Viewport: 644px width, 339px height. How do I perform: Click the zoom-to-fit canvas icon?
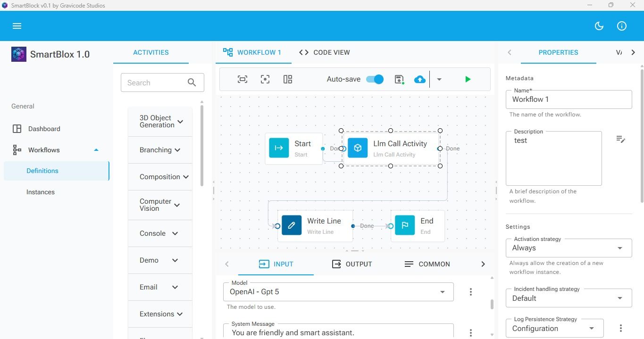(243, 79)
